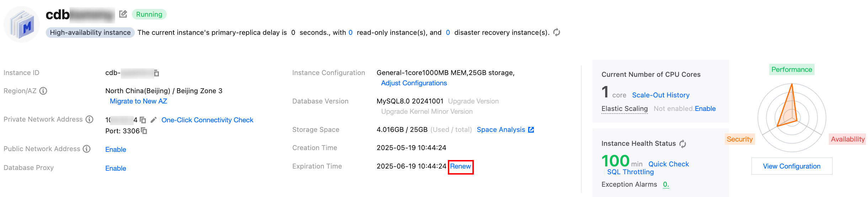Enable Elastic Scaling

tap(705, 109)
